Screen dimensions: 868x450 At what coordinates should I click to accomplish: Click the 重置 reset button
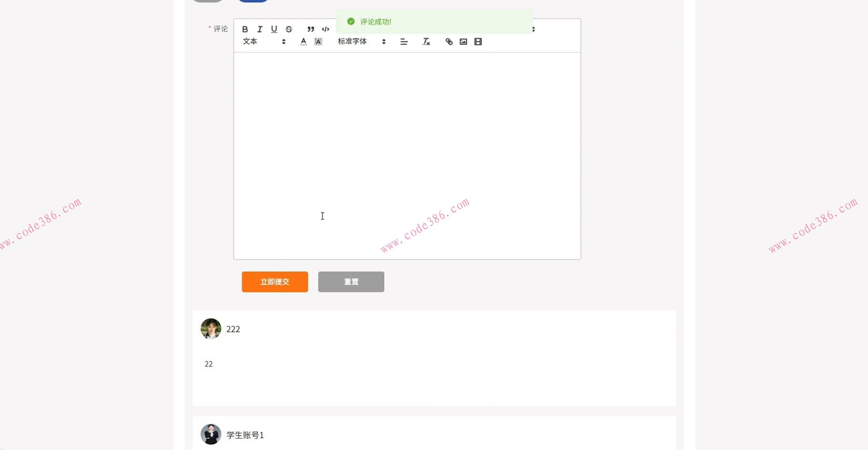point(351,282)
